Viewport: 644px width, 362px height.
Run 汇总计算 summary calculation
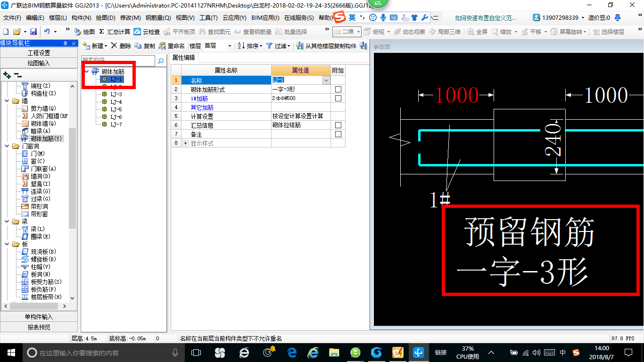(115, 32)
